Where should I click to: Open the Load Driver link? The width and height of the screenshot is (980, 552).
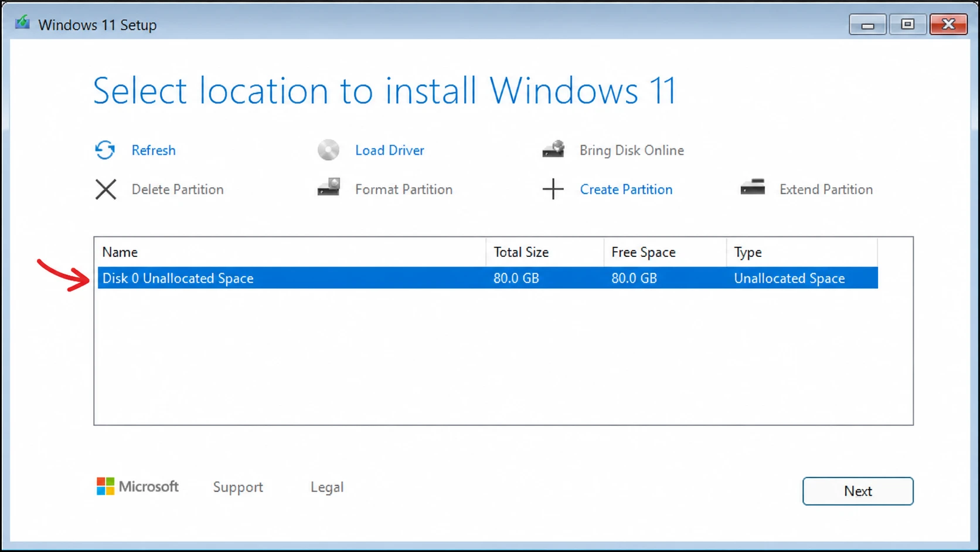[390, 150]
